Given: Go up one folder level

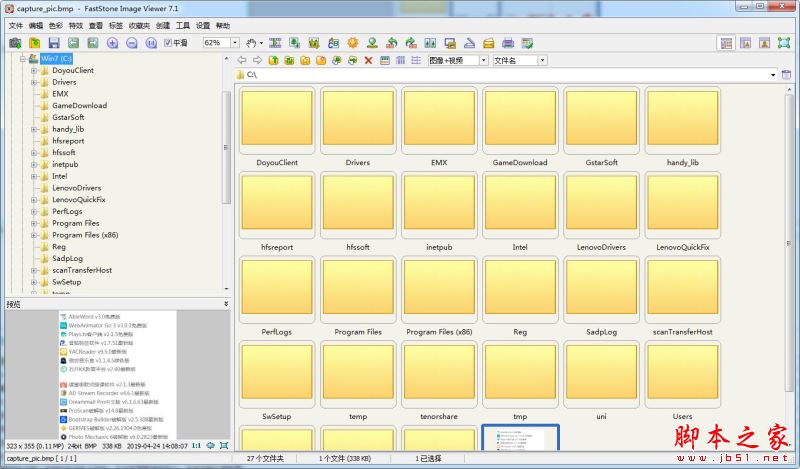Looking at the screenshot, I should pos(273,60).
